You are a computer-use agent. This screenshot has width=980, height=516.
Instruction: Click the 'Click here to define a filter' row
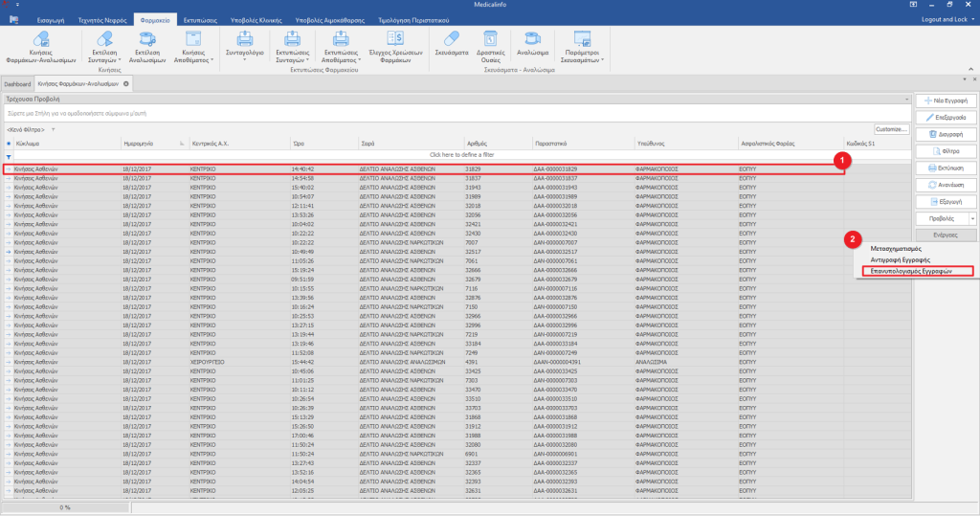464,154
